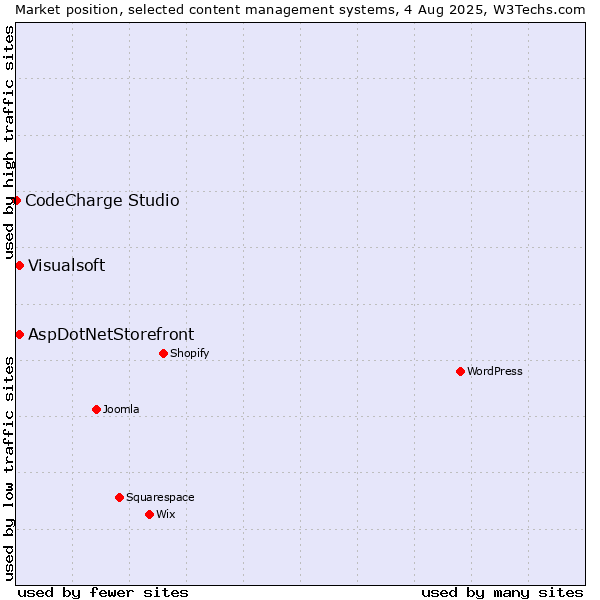
Task: Click the red Visualsoft data point
Action: point(20,266)
